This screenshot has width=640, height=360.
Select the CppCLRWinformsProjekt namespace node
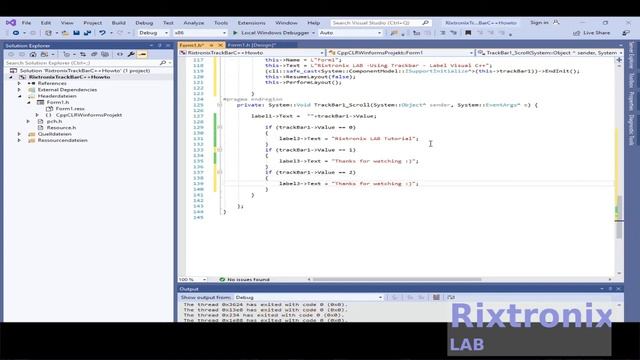(x=89, y=115)
